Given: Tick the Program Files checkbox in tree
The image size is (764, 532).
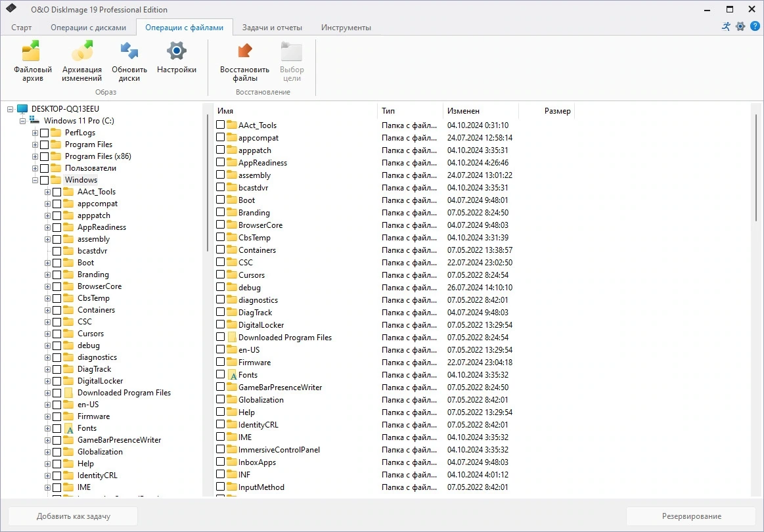Looking at the screenshot, I should pyautogui.click(x=44, y=144).
